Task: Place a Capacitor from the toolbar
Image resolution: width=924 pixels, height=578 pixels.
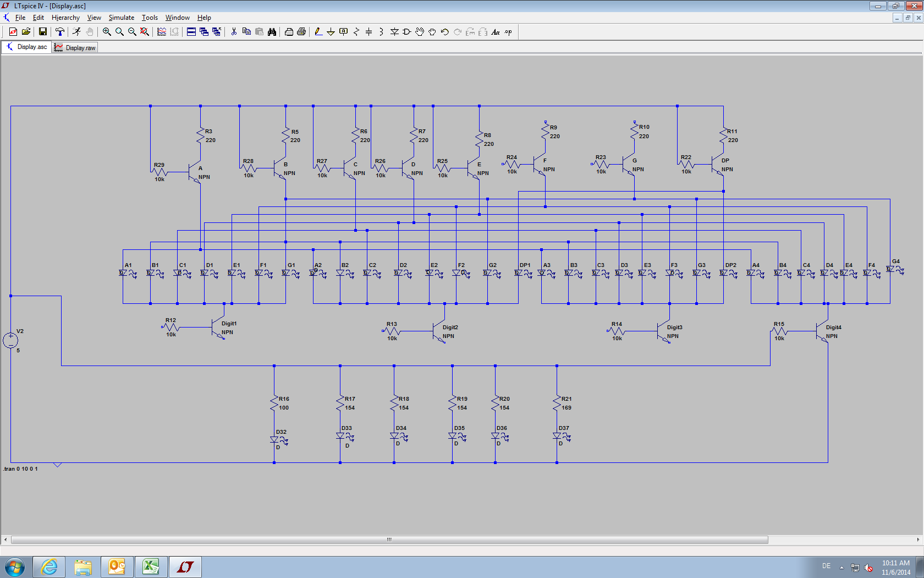Action: (x=369, y=32)
